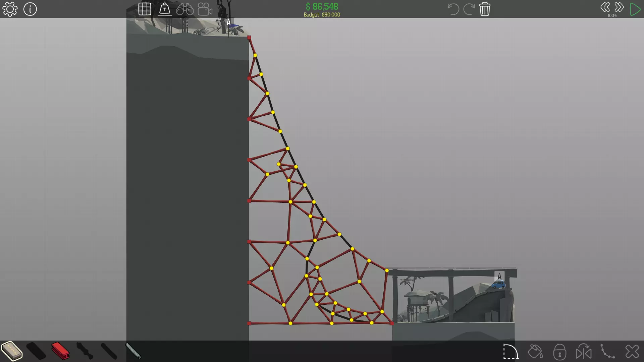The width and height of the screenshot is (644, 362).
Task: Toggle the stress weight display
Action: [165, 9]
